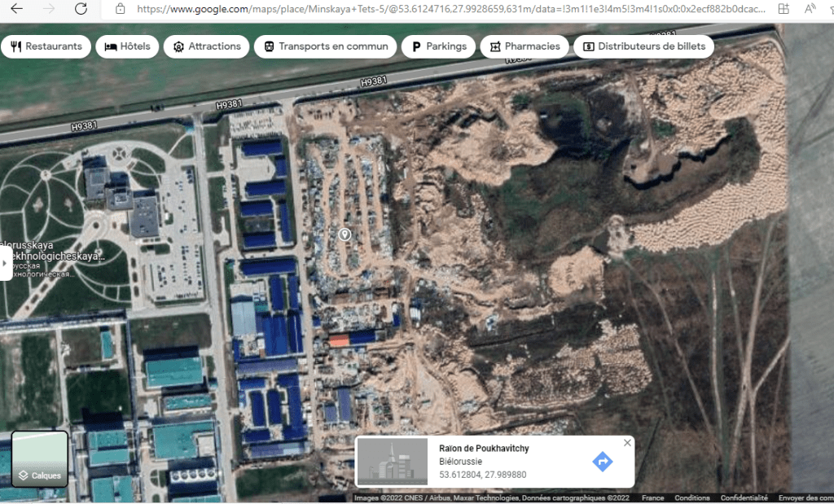Click the location pin marker on map
Screen dimensions: 834x504
pyautogui.click(x=345, y=234)
